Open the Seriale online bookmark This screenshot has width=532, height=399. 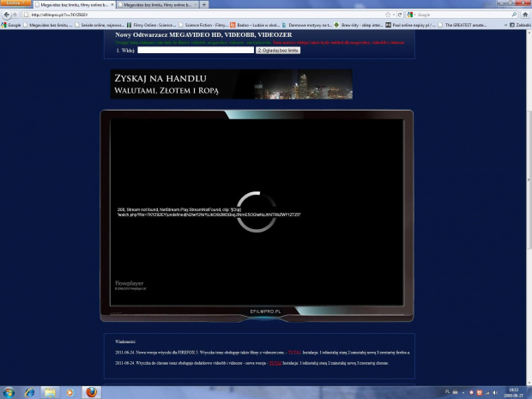coord(100,25)
